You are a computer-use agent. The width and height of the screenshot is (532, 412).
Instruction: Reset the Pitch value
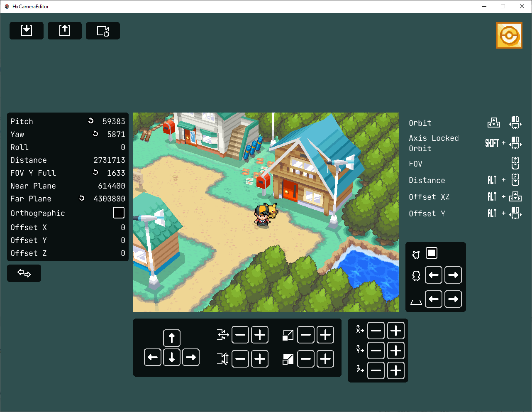(x=91, y=121)
